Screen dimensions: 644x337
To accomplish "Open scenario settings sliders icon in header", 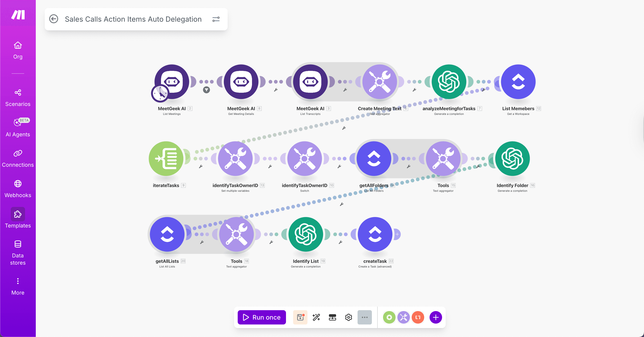I will pos(216,19).
